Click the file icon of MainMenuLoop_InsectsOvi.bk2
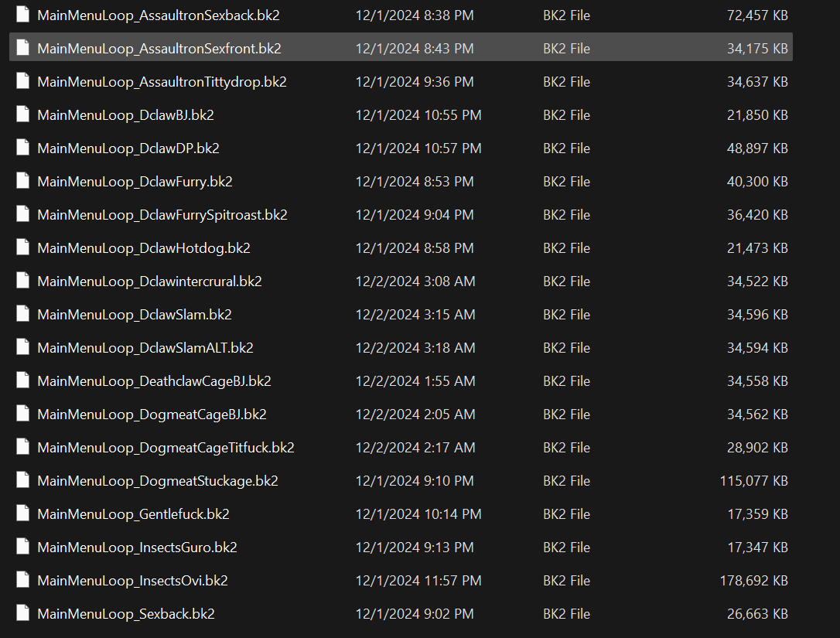Screen dimensions: 840x638 pyautogui.click(x=22, y=579)
